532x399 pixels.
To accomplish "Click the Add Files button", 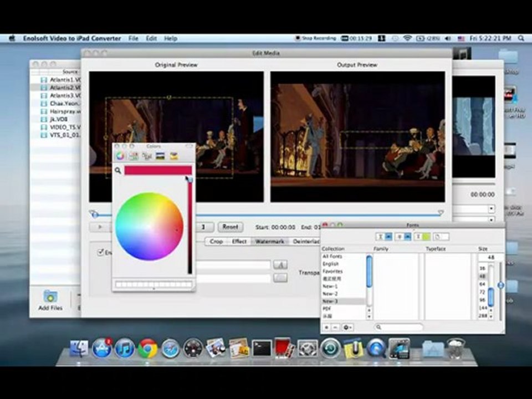I will pos(50,300).
